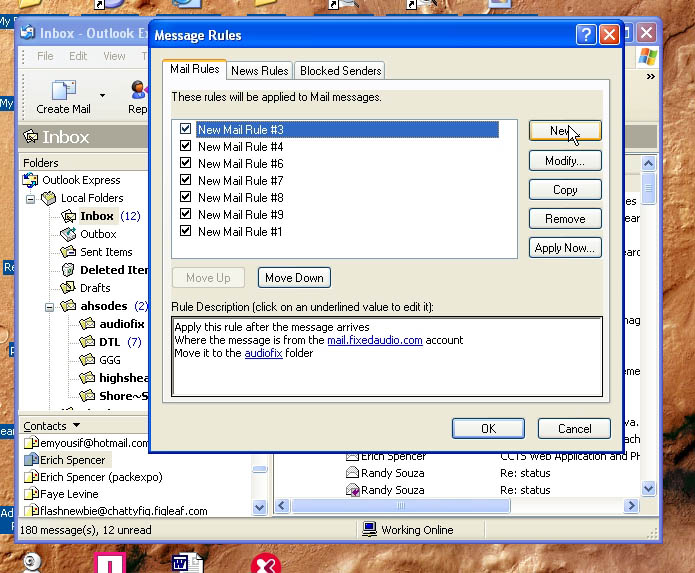Select the Inbox folder icon in tree
The height and width of the screenshot is (573, 695).
[68, 216]
